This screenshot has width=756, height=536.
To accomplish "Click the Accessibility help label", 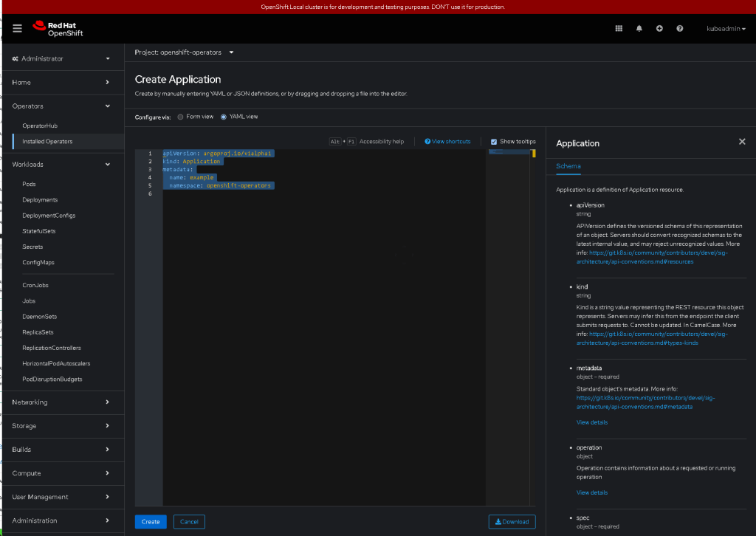I will (382, 142).
